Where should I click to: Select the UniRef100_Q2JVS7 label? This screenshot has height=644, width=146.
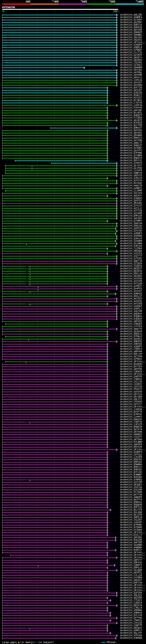131,165
